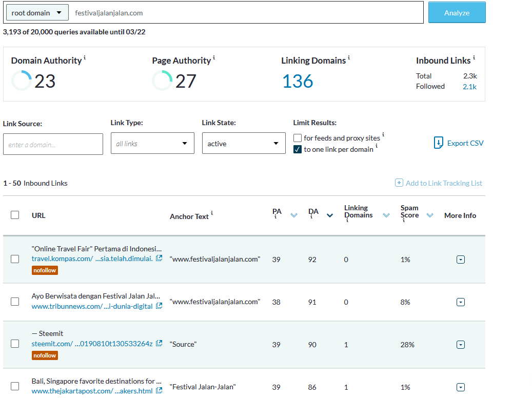Select all rows with header checkbox
This screenshot has height=398, width=532.
(x=15, y=215)
